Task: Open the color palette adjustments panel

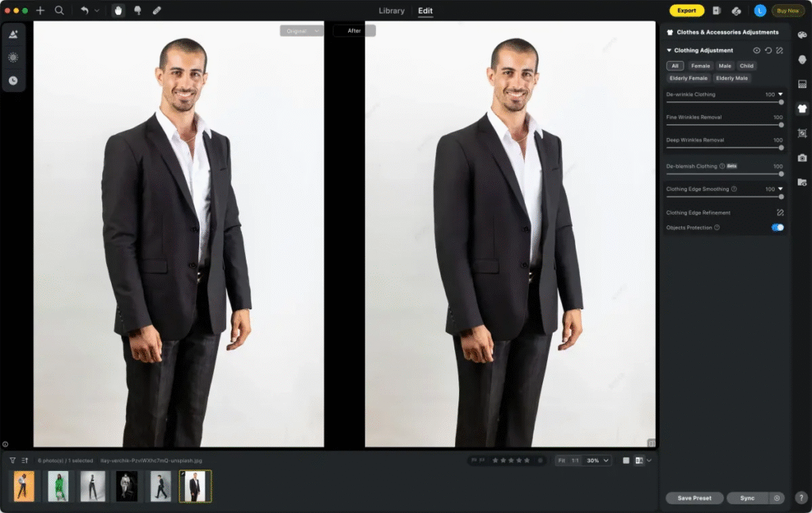Action: [802, 35]
